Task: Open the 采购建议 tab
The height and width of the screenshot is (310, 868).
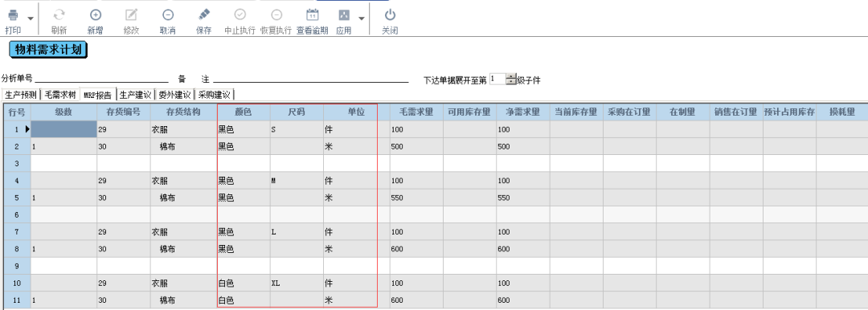Action: tap(215, 95)
